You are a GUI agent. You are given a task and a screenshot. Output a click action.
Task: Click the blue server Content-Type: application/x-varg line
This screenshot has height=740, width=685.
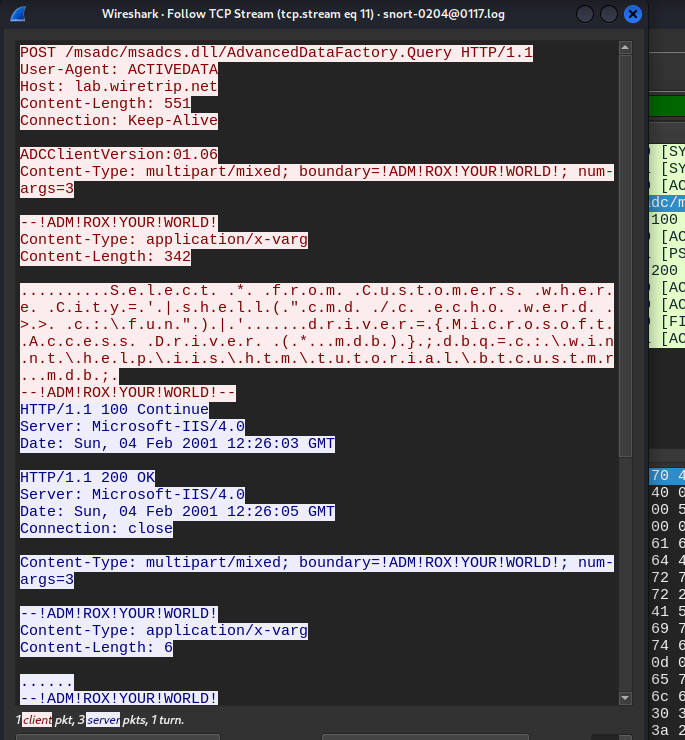tap(164, 630)
